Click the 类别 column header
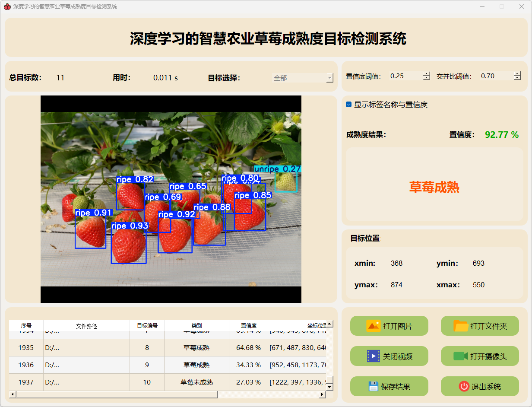Image resolution: width=532 pixels, height=407 pixels. (x=197, y=326)
